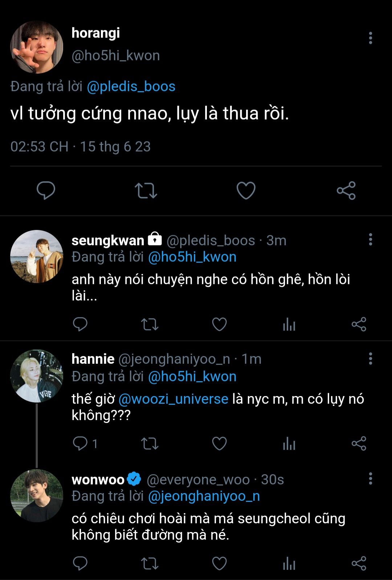Reply to horangi's main tweet

point(46,190)
